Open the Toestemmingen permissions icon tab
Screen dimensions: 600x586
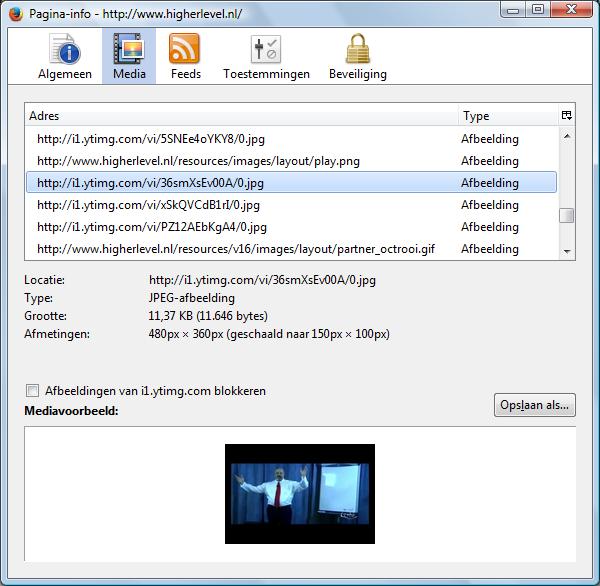[x=266, y=56]
